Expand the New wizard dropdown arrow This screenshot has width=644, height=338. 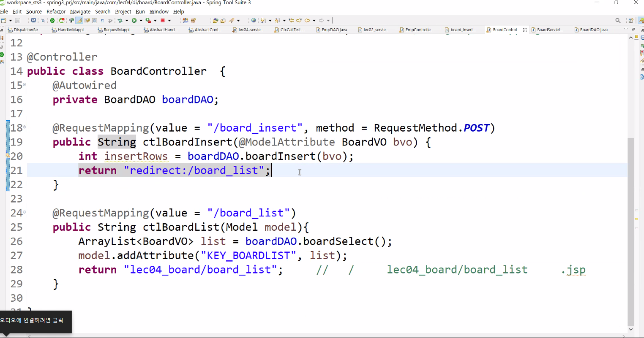[x=11, y=20]
